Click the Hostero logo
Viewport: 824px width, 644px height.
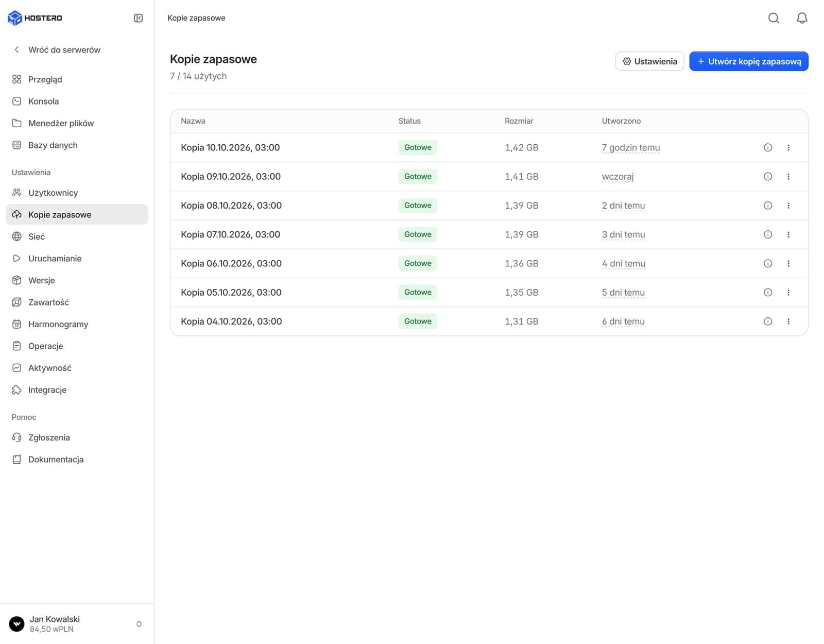click(x=35, y=18)
